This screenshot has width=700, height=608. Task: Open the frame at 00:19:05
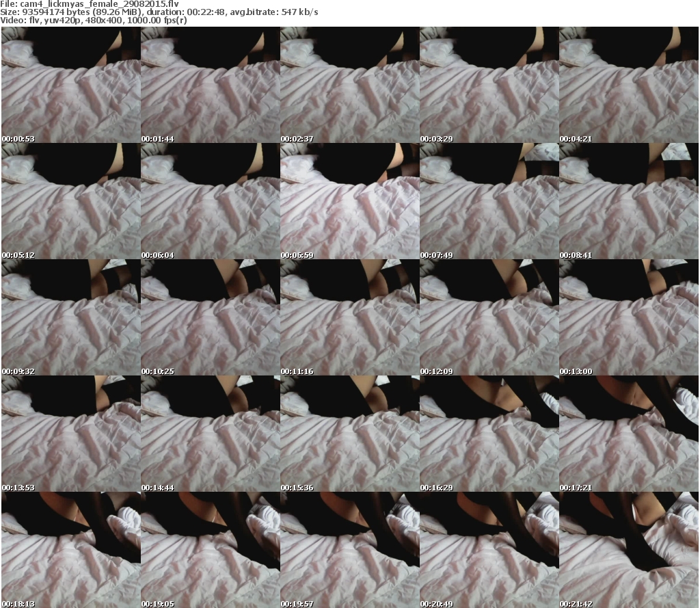211,550
